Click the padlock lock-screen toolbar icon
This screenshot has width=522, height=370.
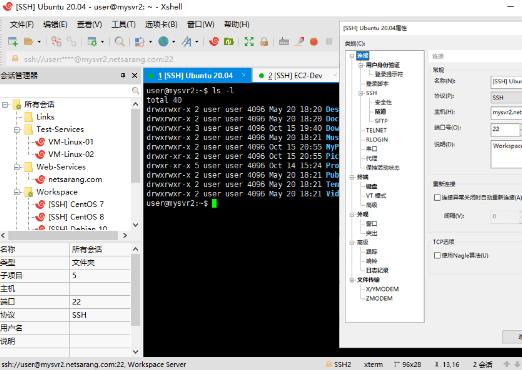tap(264, 42)
